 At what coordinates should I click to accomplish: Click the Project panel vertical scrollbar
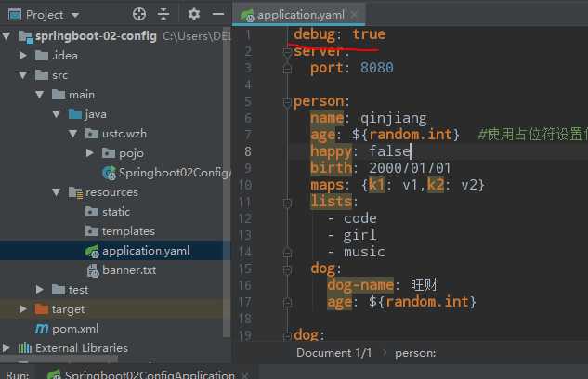227,182
